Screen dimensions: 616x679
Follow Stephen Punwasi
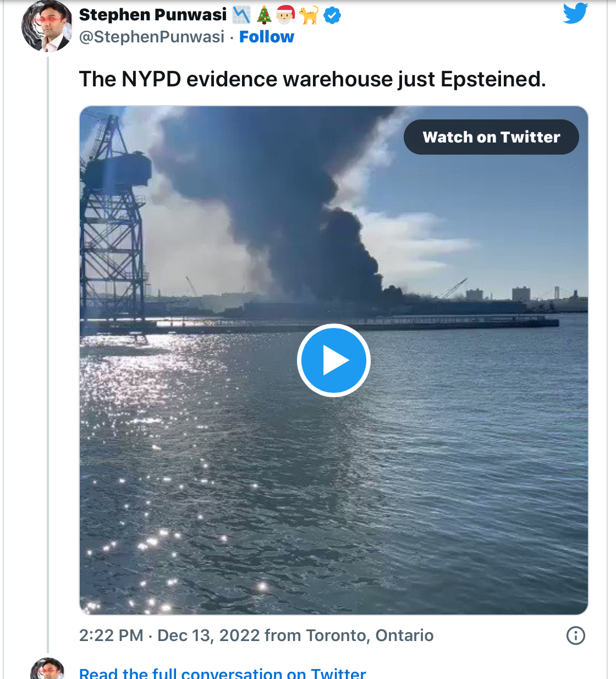coord(267,37)
